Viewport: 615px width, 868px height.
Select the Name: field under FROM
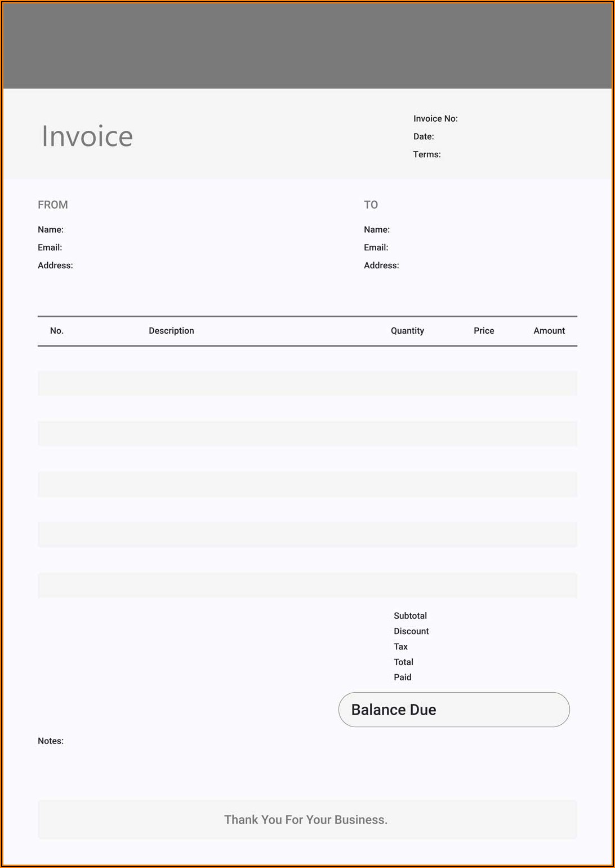50,229
